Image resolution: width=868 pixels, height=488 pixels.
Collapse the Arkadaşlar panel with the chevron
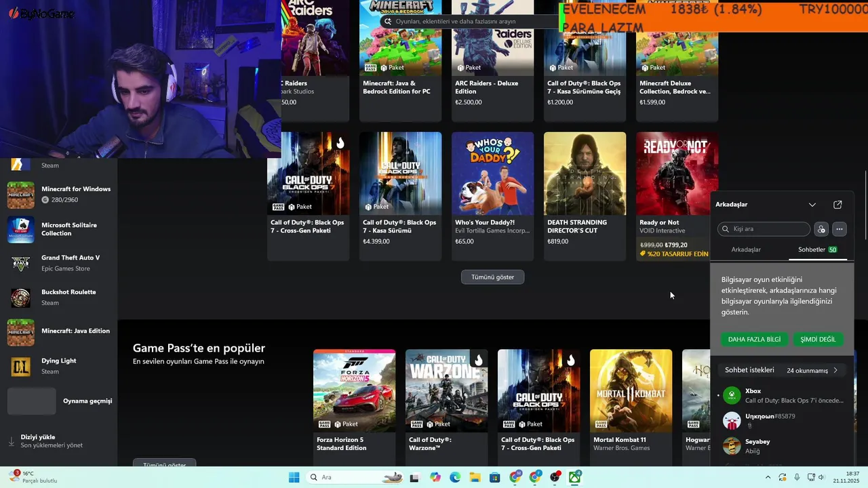click(x=812, y=205)
